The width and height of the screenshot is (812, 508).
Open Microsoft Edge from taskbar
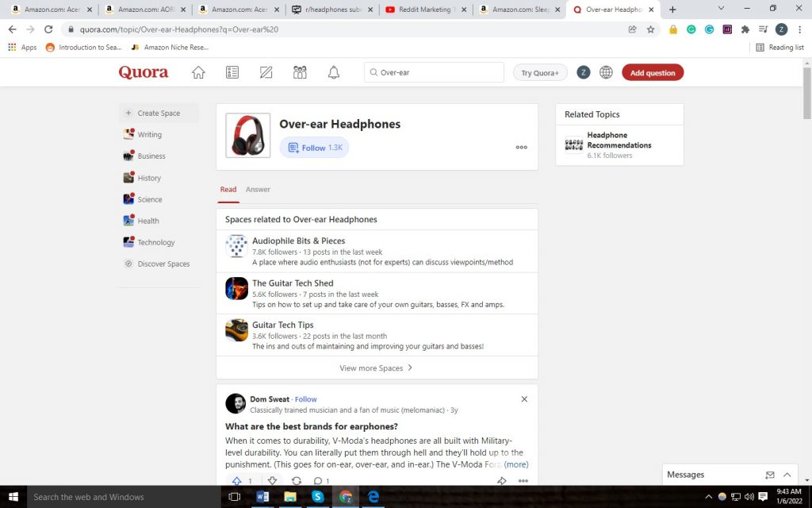pos(373,497)
